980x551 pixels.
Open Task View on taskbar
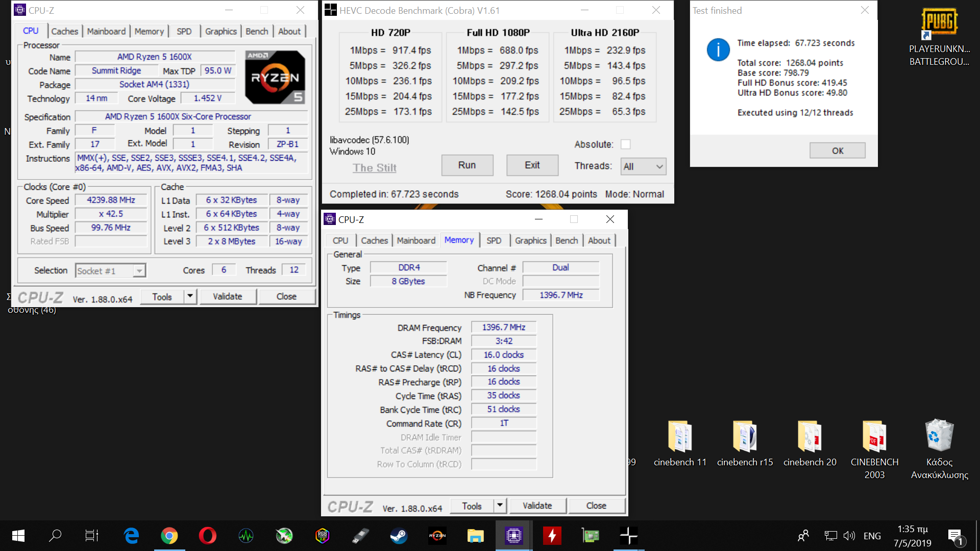click(x=92, y=536)
